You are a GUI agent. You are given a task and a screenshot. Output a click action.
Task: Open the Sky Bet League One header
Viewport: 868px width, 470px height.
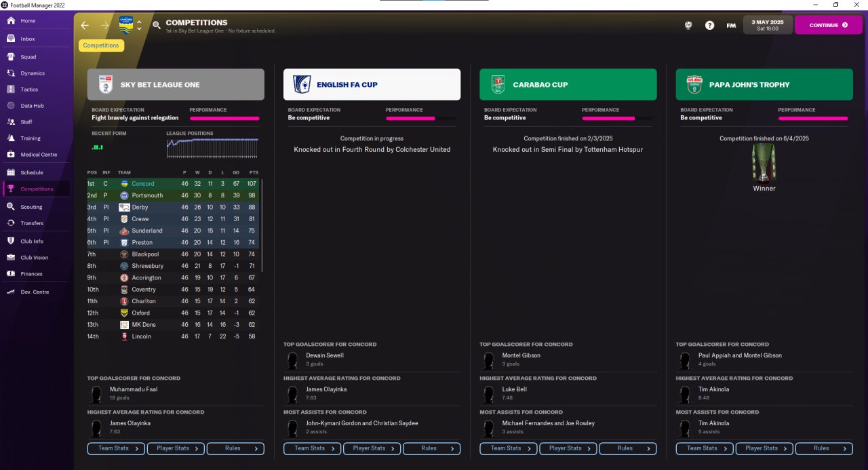pyautogui.click(x=176, y=85)
